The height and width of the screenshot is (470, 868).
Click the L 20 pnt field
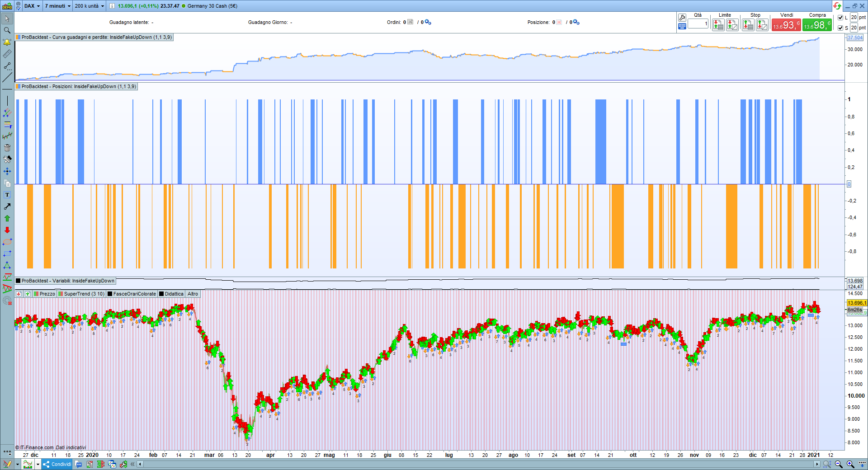coord(854,17)
